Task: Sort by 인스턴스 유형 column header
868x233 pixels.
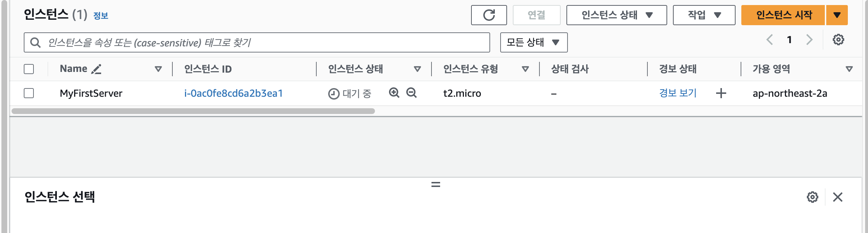Action: tap(471, 69)
